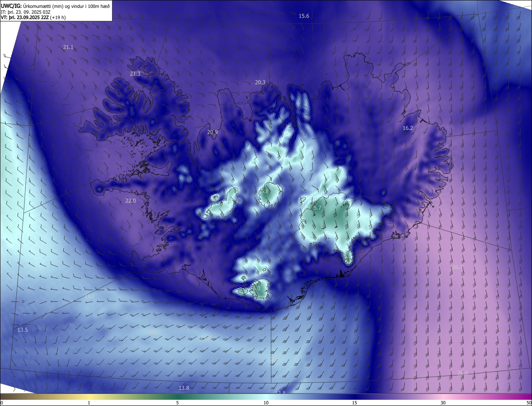The image size is (532, 406).
Task: Click the 20.9 value label on the map
Action: click(212, 132)
